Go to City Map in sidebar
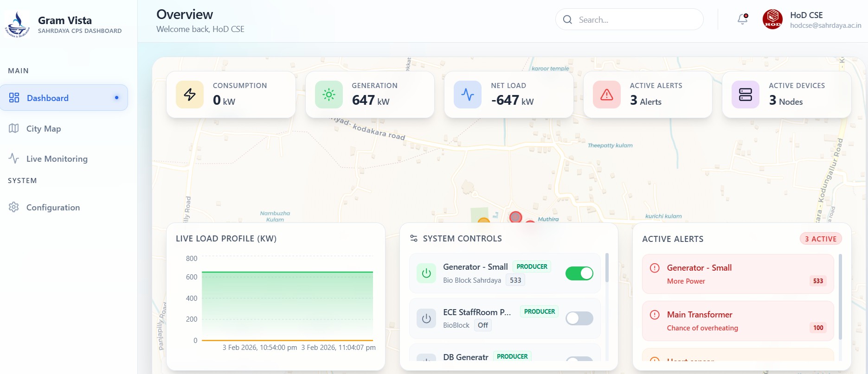 (44, 129)
